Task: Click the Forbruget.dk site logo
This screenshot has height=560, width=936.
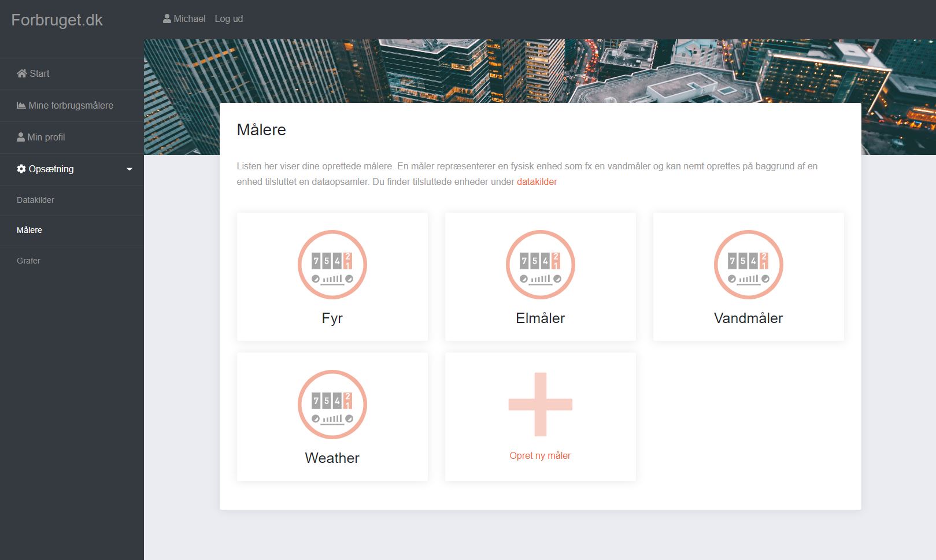Action: click(57, 20)
